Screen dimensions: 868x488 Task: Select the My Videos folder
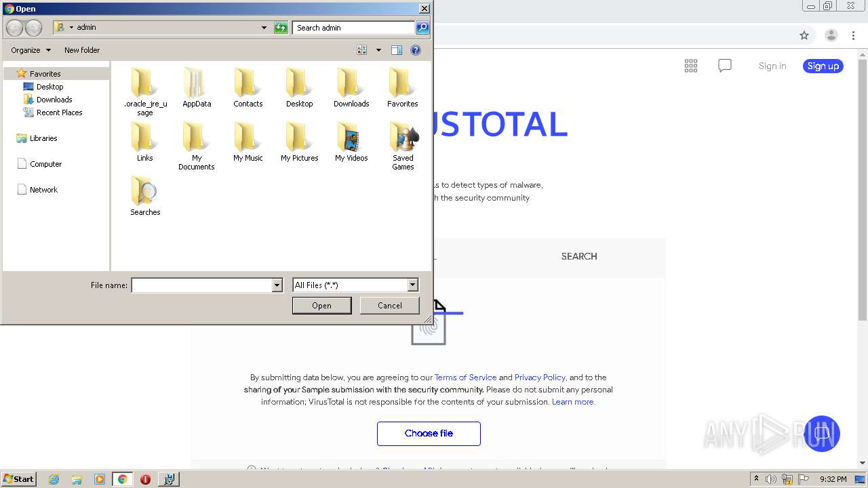click(351, 142)
